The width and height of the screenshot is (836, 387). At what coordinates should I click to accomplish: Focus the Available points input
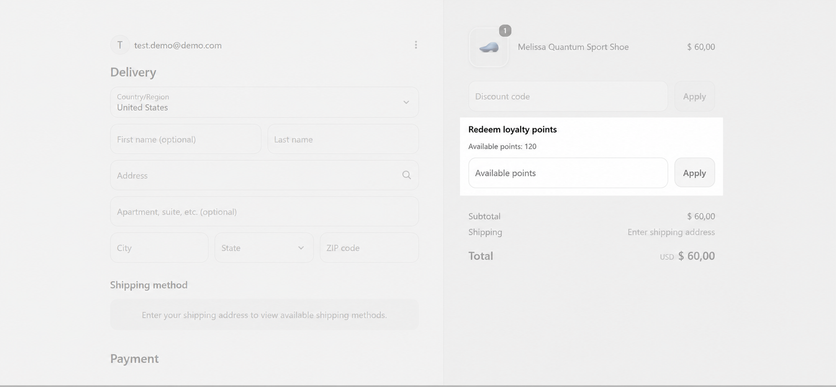click(x=568, y=173)
